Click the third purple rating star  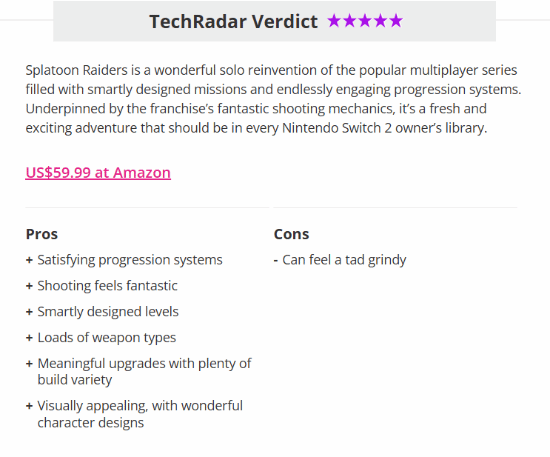click(x=365, y=21)
